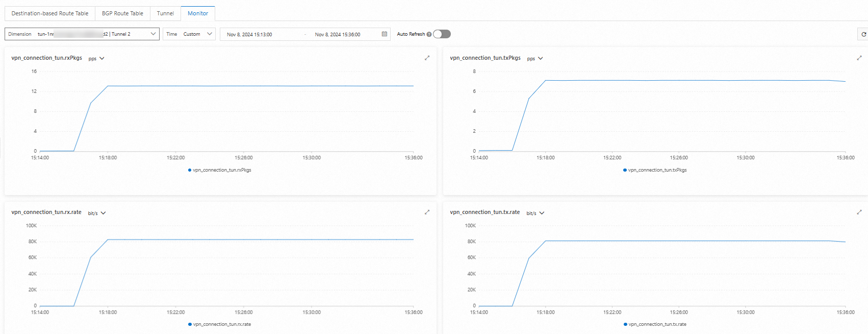This screenshot has height=334, width=868.
Task: Switch to the Tunnel tab
Action: click(x=165, y=13)
